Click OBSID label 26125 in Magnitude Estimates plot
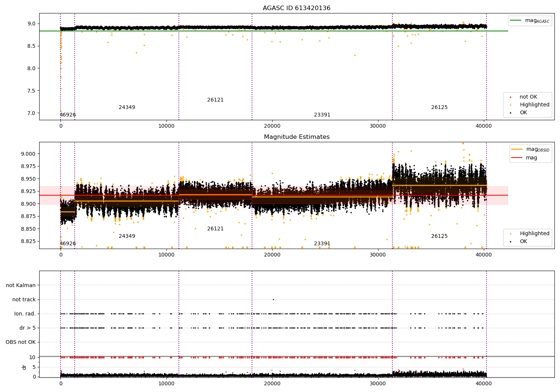Screen dimensions: 560x392 (439, 236)
